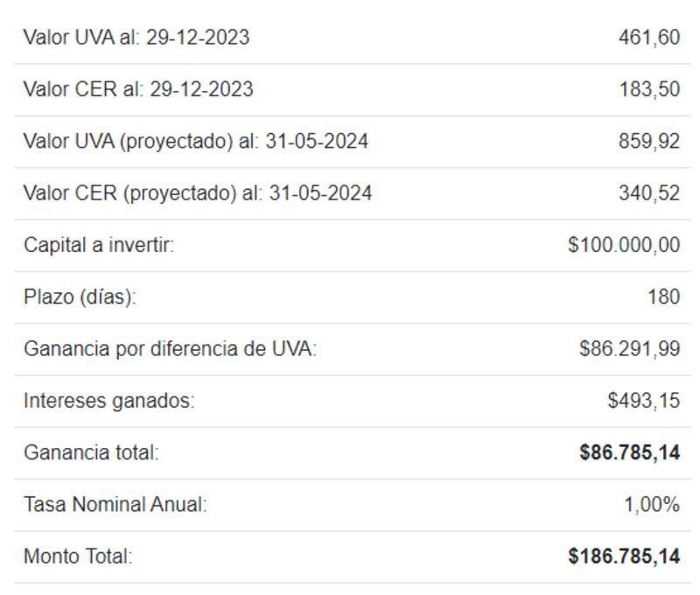
Task: Select the $493,15 interest amount
Action: (643, 401)
